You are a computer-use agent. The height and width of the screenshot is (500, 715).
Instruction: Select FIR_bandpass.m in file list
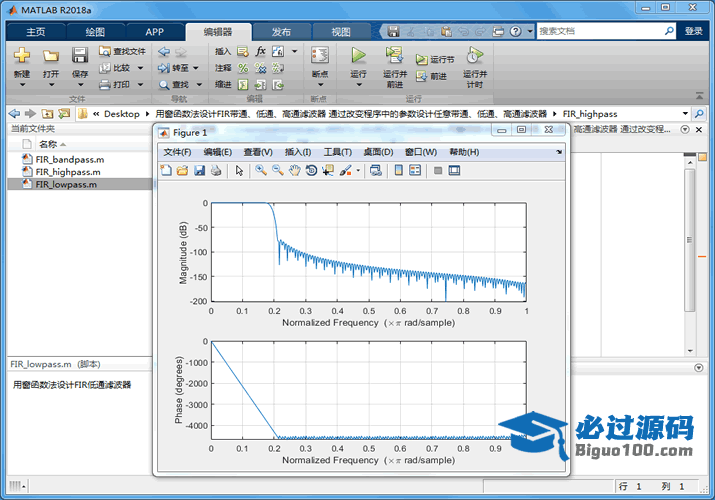[x=69, y=159]
